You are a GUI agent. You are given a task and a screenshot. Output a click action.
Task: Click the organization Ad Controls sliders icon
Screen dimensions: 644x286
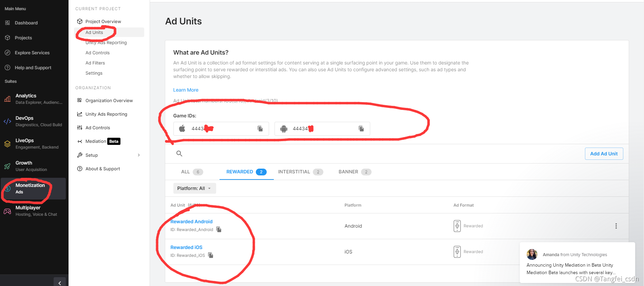click(80, 128)
